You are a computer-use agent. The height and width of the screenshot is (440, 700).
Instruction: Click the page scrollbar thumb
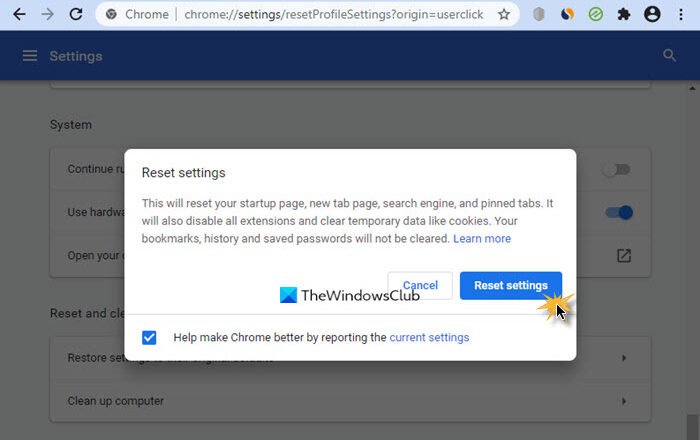coord(692,427)
